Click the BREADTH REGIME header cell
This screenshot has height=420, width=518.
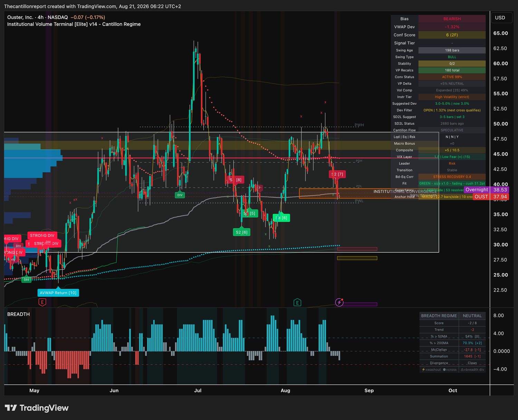[439, 316]
